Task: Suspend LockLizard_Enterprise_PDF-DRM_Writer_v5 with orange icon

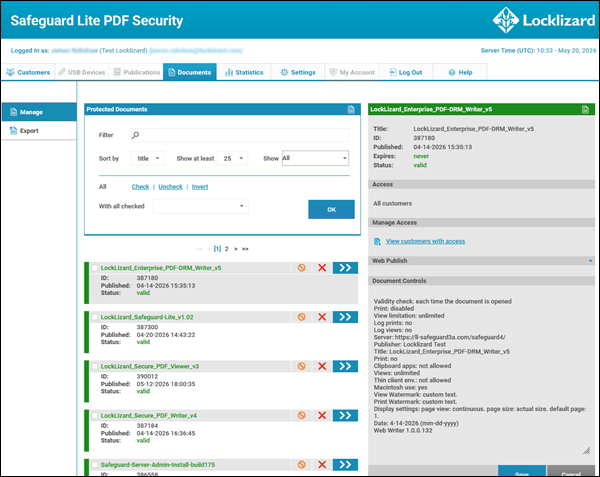Action: [x=302, y=268]
